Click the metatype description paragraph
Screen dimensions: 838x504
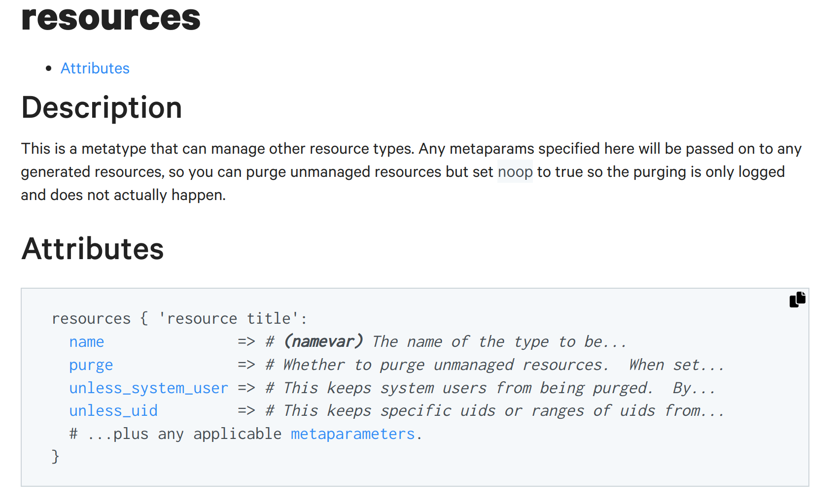pyautogui.click(x=412, y=171)
